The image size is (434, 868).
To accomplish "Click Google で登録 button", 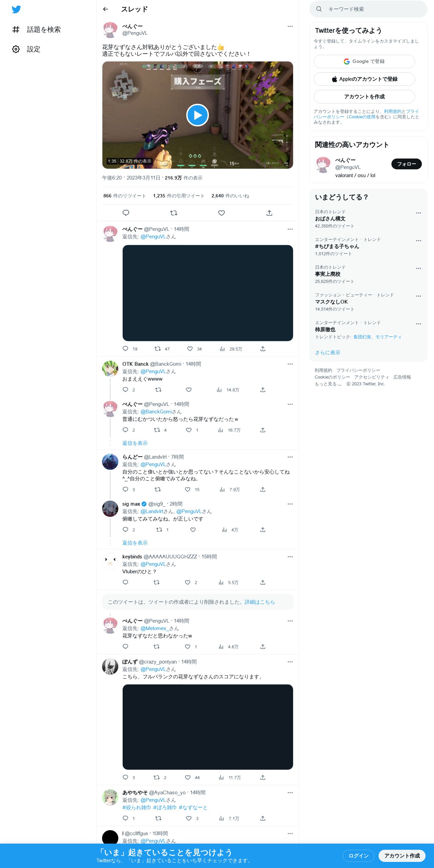I will click(364, 62).
